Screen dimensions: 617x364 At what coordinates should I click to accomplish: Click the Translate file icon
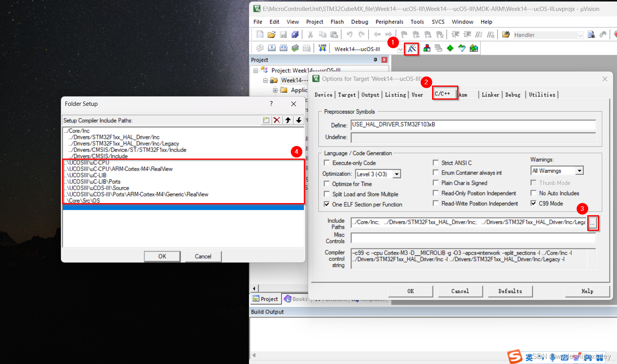pyautogui.click(x=260, y=48)
